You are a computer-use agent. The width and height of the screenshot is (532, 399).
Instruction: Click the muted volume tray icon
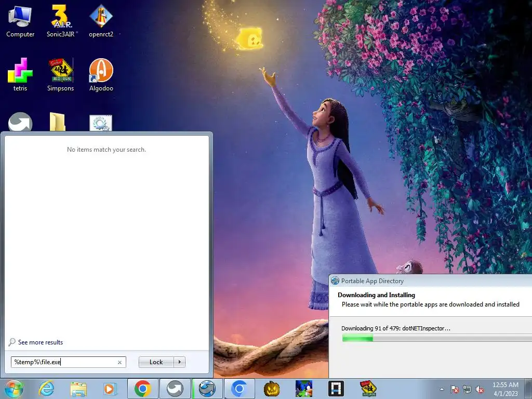(x=480, y=389)
